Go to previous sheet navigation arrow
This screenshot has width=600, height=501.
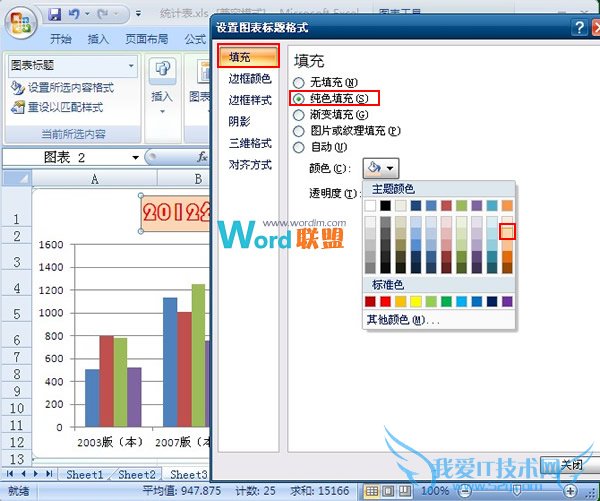(23, 473)
